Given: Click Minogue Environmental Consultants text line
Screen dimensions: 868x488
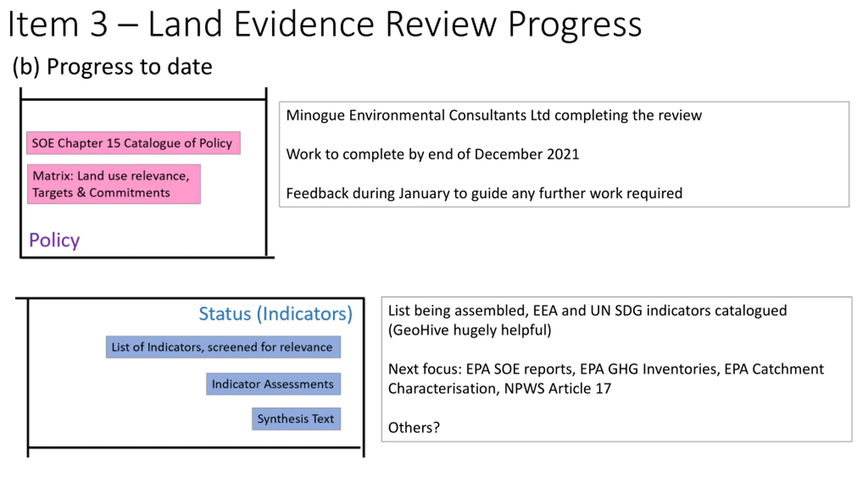Looking at the screenshot, I should coord(494,115).
